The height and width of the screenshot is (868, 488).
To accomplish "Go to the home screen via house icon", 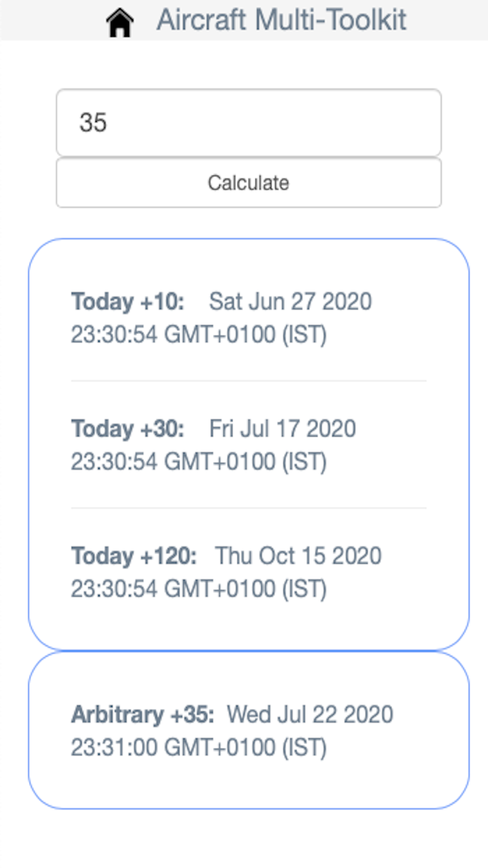I will (120, 23).
